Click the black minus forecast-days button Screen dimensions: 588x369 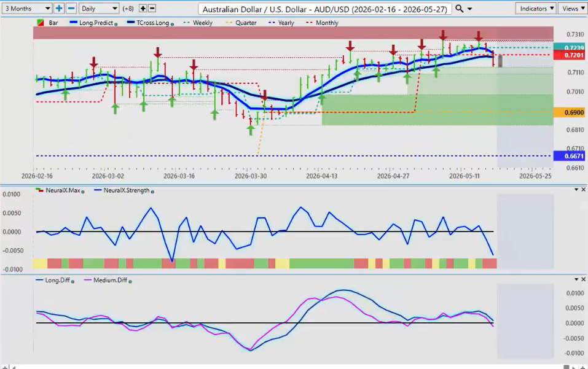tap(152, 8)
